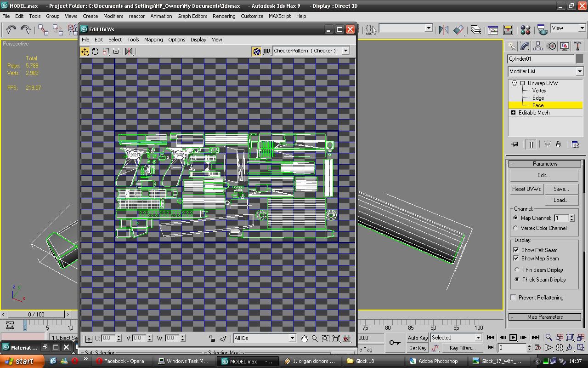Open the Curve Editor icon
The width and height of the screenshot is (588, 368).
[x=493, y=29]
